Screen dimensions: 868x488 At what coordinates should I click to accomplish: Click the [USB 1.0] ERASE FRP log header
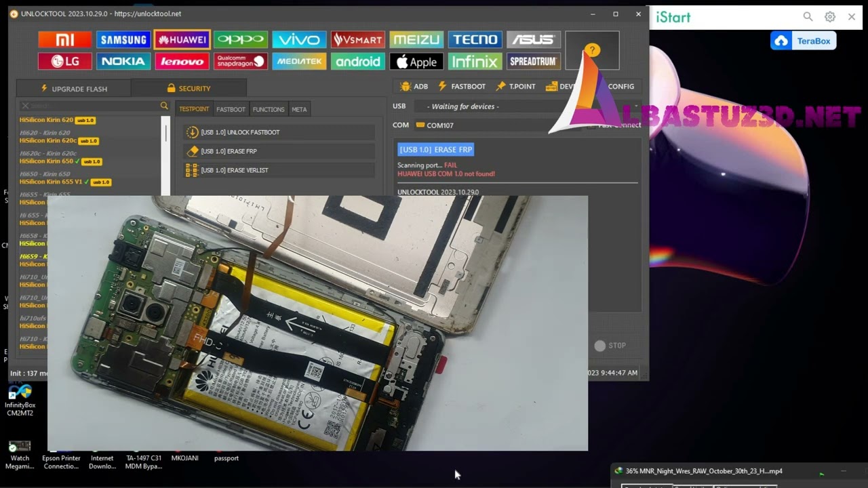[436, 150]
